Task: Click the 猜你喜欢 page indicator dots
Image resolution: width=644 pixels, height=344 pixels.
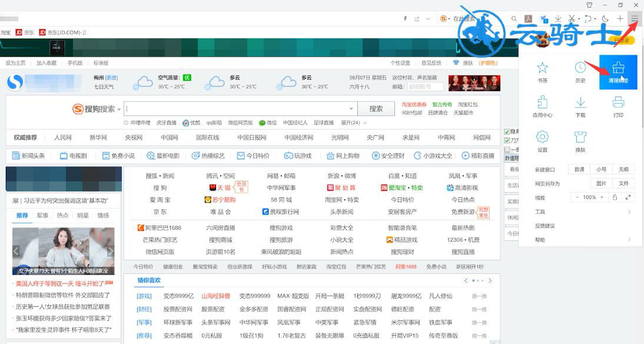Action: click(477, 281)
